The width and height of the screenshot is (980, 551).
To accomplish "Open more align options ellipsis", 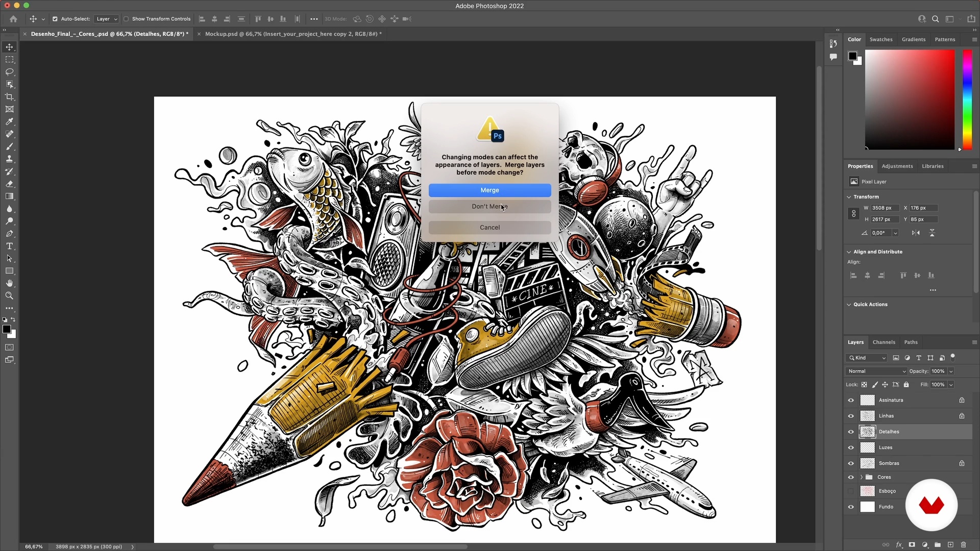I will (933, 290).
